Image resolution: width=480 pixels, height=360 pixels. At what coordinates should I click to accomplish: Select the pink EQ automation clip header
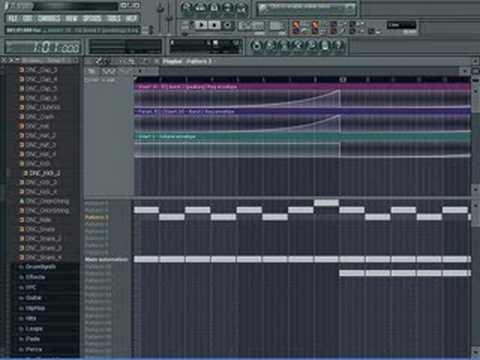click(x=302, y=87)
